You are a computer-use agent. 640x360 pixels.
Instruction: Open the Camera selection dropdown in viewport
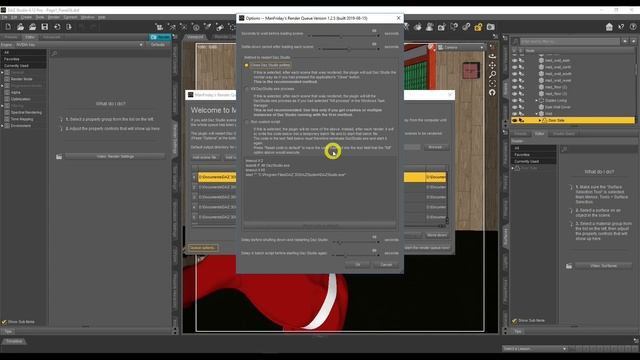(x=461, y=48)
